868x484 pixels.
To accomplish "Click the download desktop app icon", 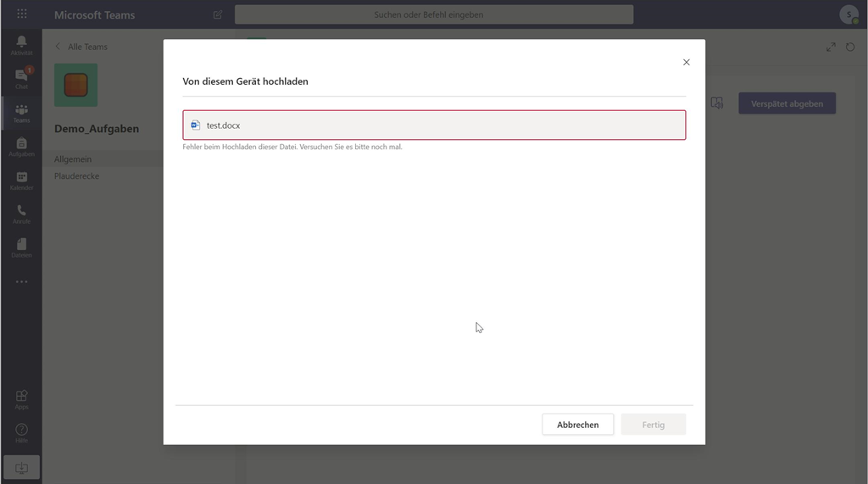I will (x=21, y=467).
